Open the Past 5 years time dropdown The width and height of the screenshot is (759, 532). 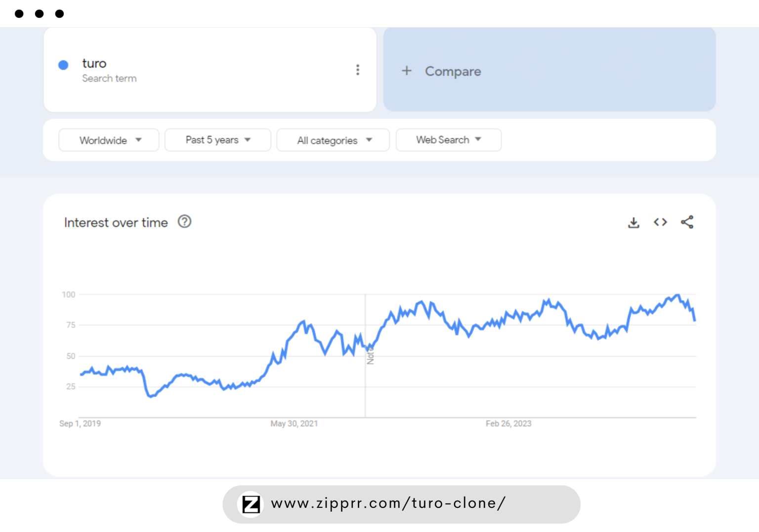217,140
